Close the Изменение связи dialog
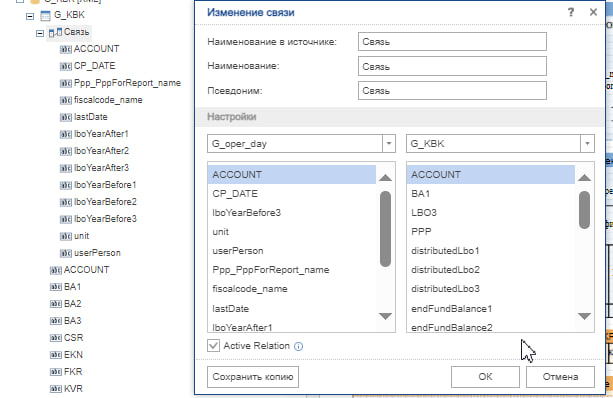The image size is (613, 398). point(593,13)
